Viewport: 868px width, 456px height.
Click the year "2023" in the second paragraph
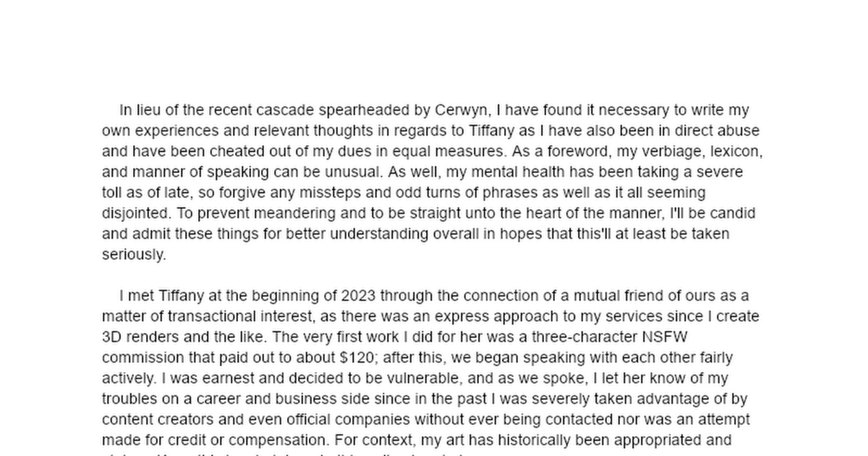pyautogui.click(x=358, y=296)
